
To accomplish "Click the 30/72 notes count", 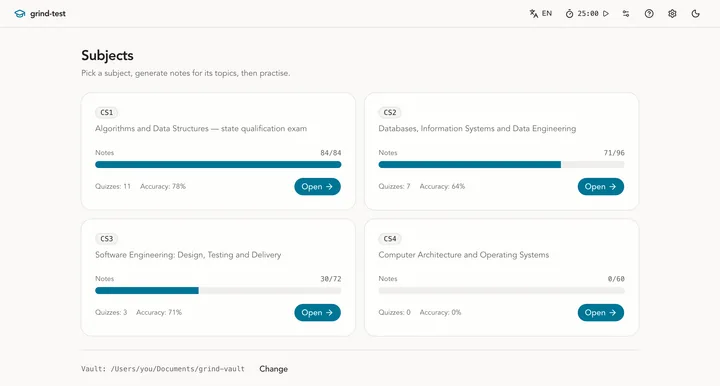I will (331, 279).
